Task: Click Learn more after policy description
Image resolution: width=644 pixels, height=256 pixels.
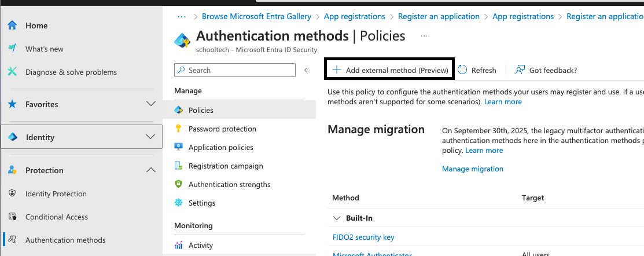Action: pos(503,101)
